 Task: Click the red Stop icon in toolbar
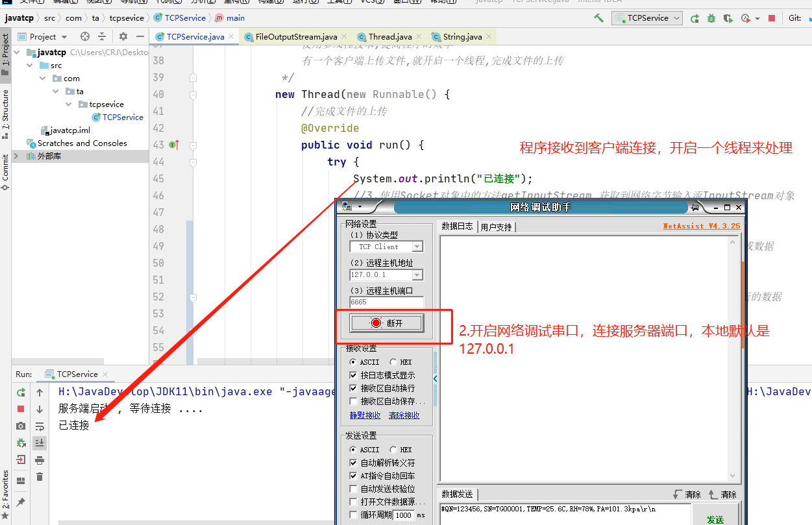(x=771, y=18)
